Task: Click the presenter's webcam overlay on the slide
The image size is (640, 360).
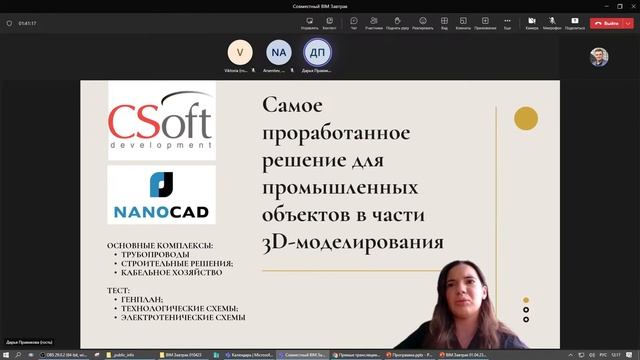Action: [x=461, y=304]
